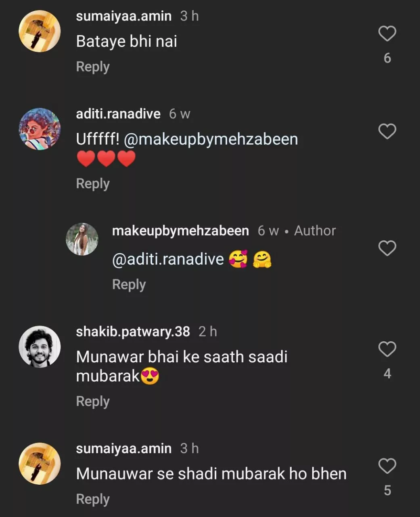Open makeupbymehzabeen's profile picture
The height and width of the screenshot is (517, 420).
tap(82, 240)
